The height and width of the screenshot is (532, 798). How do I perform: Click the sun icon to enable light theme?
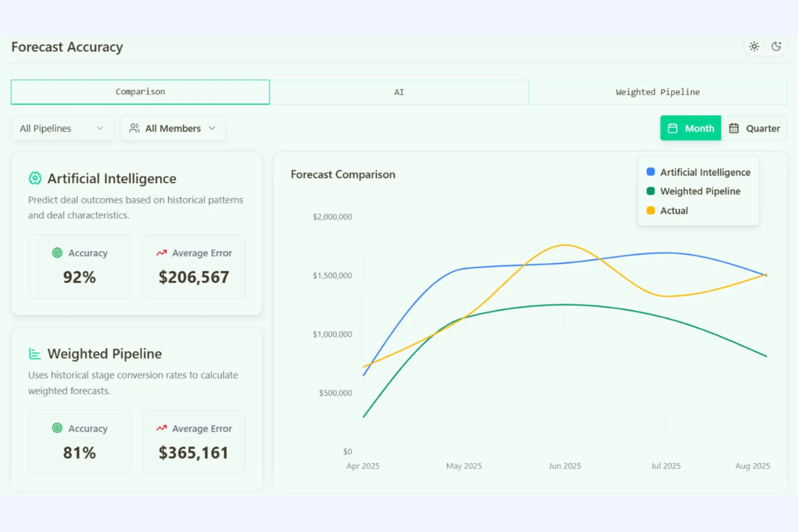[x=754, y=46]
